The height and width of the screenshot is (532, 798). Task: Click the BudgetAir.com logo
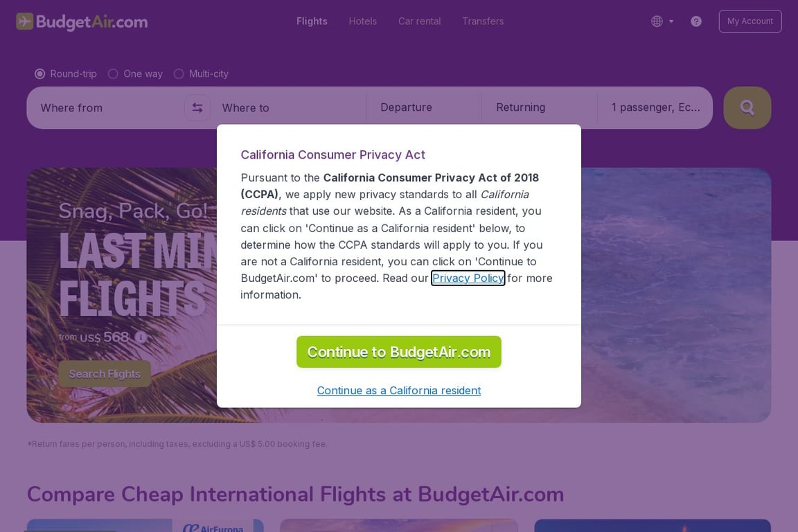[x=82, y=21]
